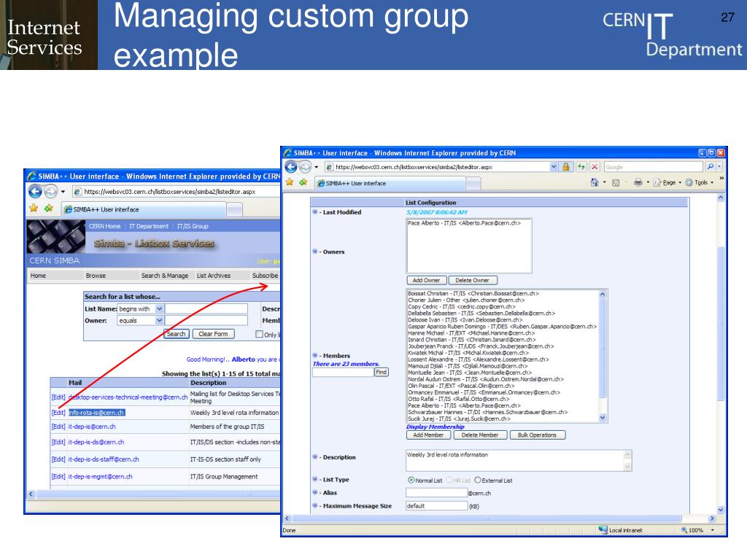This screenshot has height=560, width=747.
Task: Click the zoom level icon in status bar
Action: click(x=684, y=530)
